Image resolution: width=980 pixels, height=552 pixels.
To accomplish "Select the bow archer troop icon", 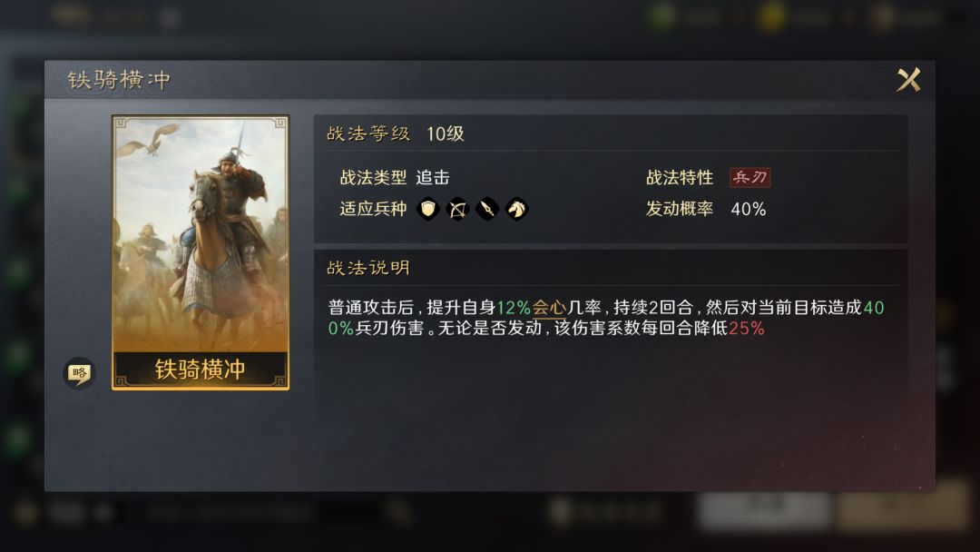I will pos(457,209).
